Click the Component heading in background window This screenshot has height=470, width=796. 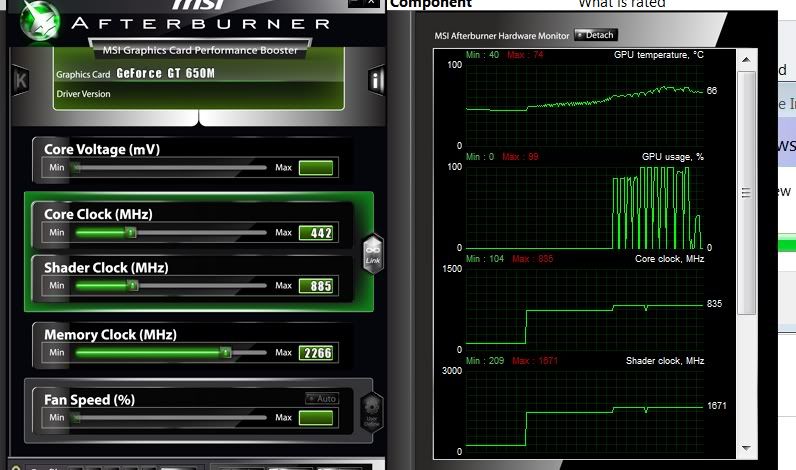click(430, 4)
